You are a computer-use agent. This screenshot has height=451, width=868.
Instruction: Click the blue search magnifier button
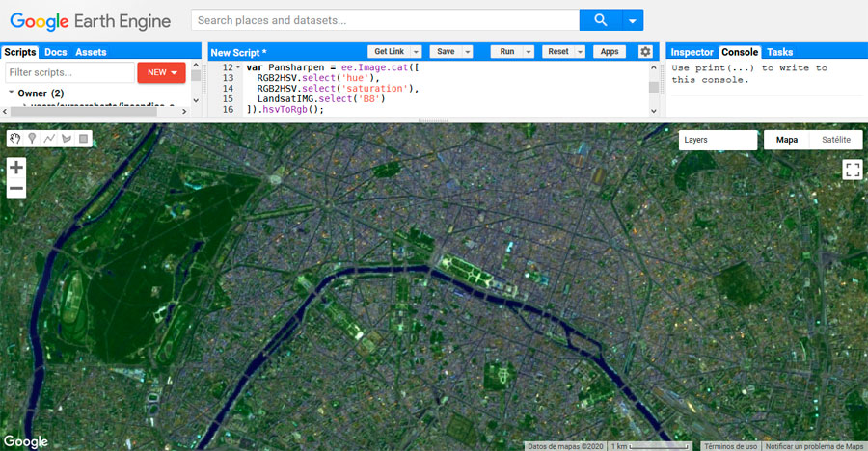(x=601, y=20)
